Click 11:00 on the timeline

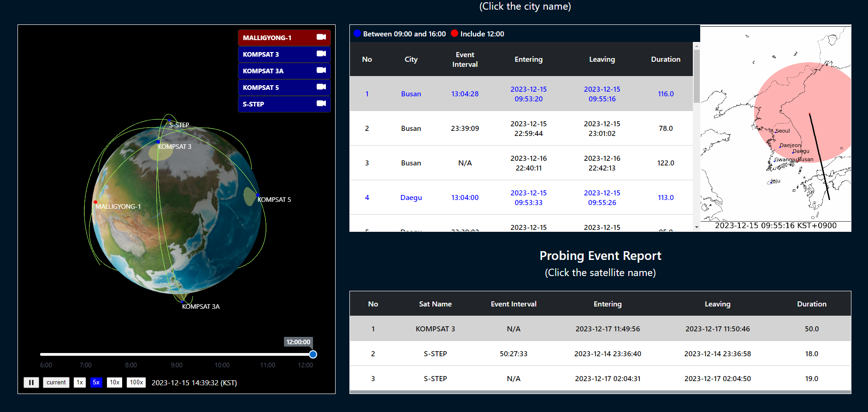pos(268,365)
